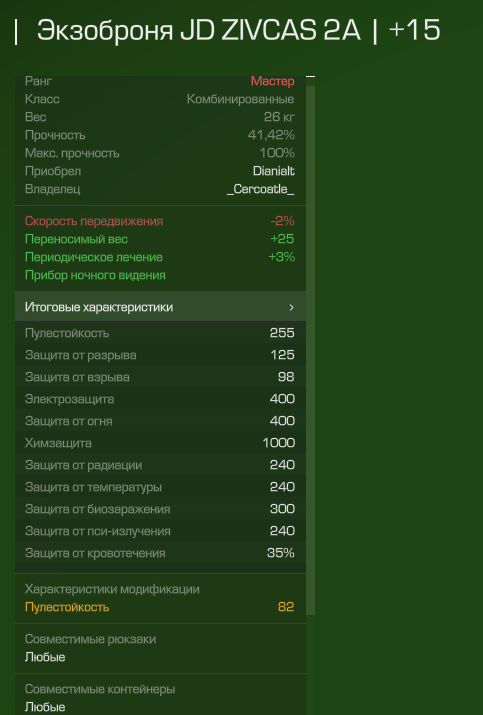Image resolution: width=483 pixels, height=715 pixels.
Task: Select the Защита от кровотечения 35% row
Action: click(160, 553)
